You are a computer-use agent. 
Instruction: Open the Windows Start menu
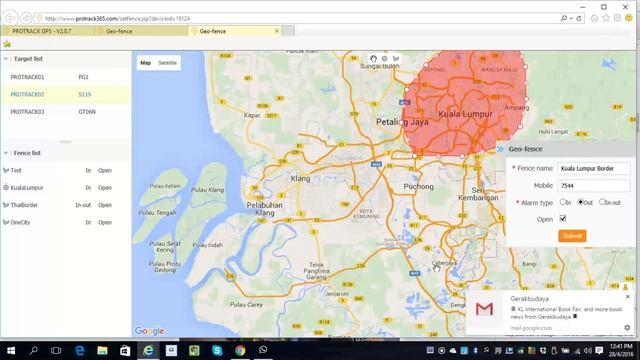click(11, 351)
